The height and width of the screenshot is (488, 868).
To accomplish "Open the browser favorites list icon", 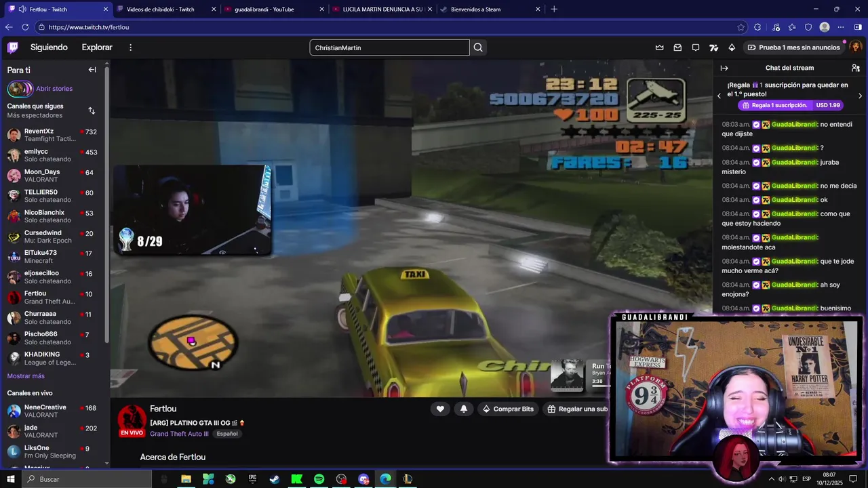I will (792, 27).
